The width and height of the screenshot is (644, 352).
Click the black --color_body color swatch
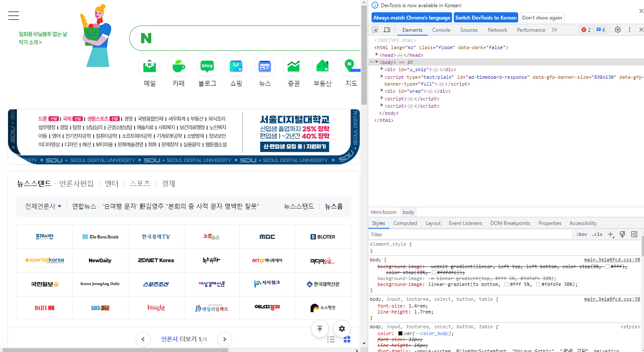pos(400,333)
